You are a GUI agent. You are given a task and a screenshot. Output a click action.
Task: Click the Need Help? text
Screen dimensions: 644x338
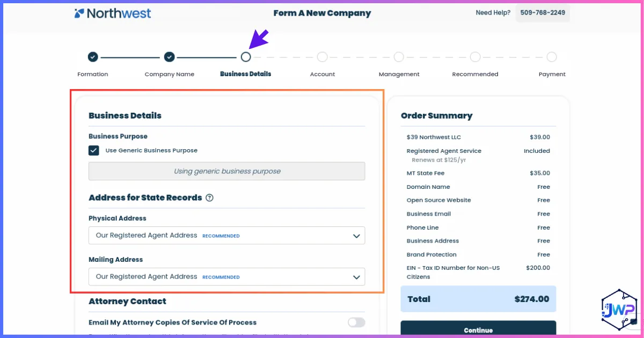493,13
